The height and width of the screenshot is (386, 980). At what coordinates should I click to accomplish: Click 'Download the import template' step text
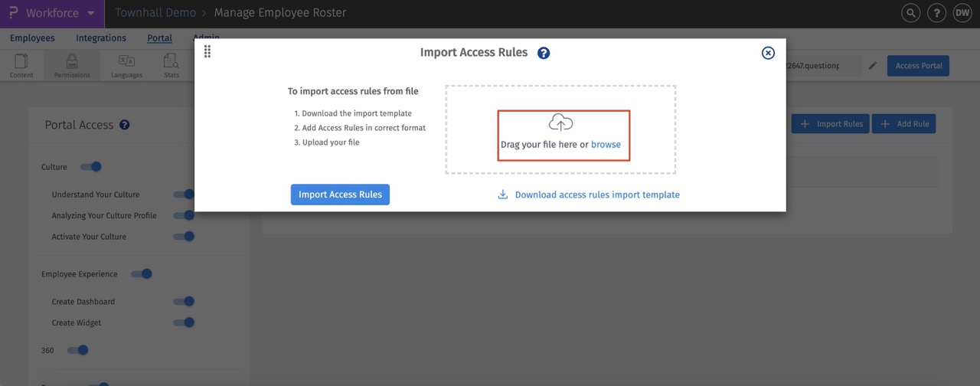click(357, 113)
